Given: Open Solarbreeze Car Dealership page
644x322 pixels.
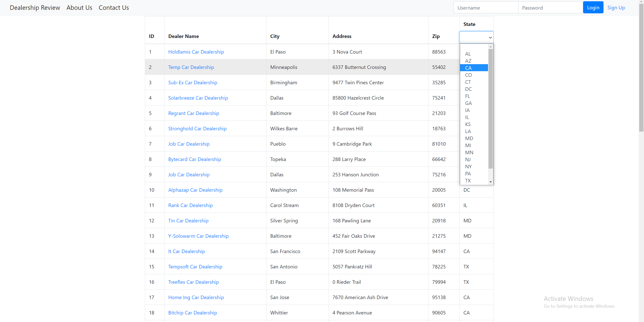Looking at the screenshot, I should click(198, 98).
